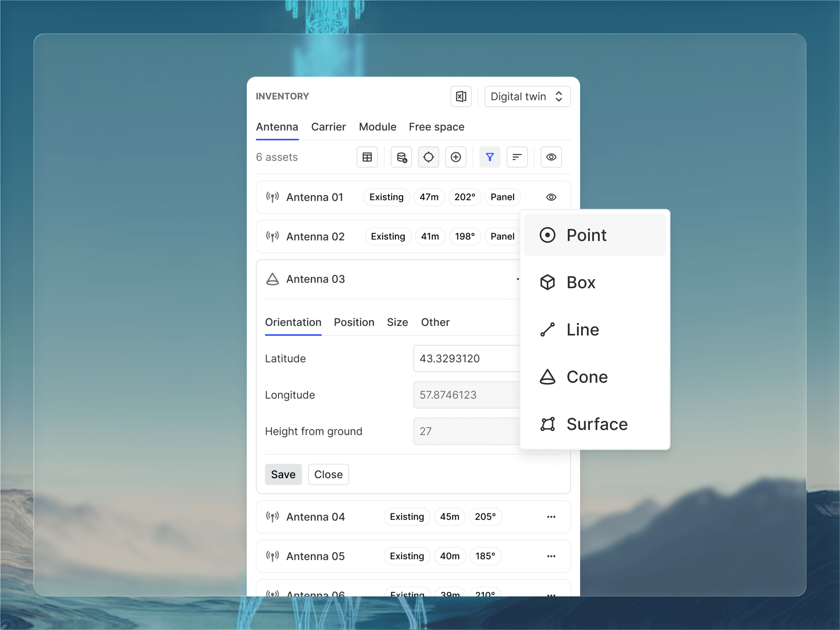This screenshot has width=840, height=630.
Task: Click the Excel export icon
Action: click(461, 96)
